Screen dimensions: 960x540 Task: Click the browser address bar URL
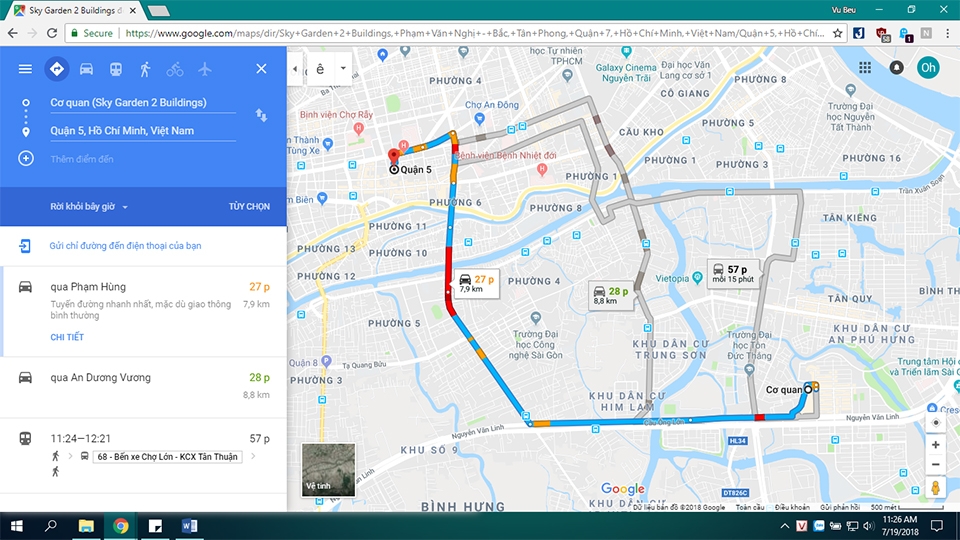(x=474, y=33)
